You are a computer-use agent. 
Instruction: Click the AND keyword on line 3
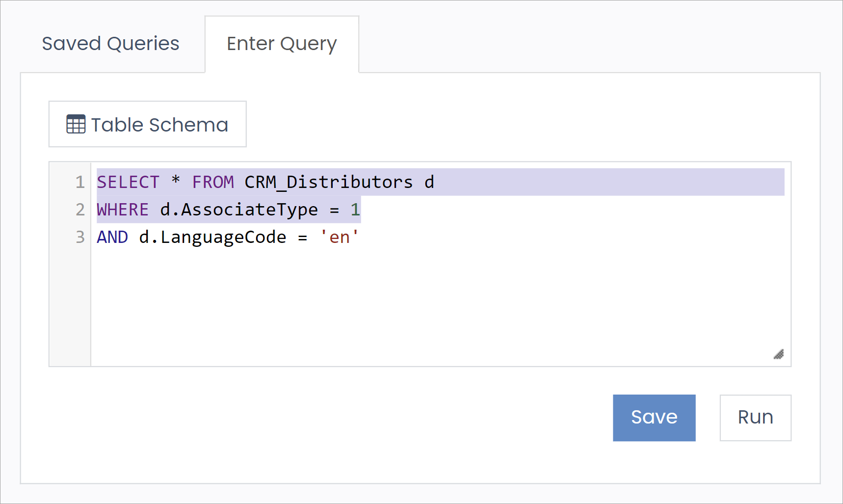click(x=112, y=237)
